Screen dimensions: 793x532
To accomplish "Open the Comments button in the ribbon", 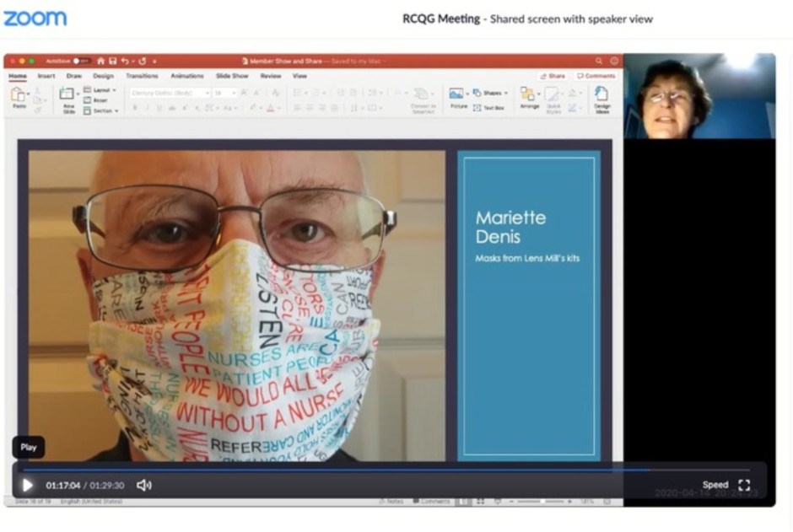I will click(596, 76).
